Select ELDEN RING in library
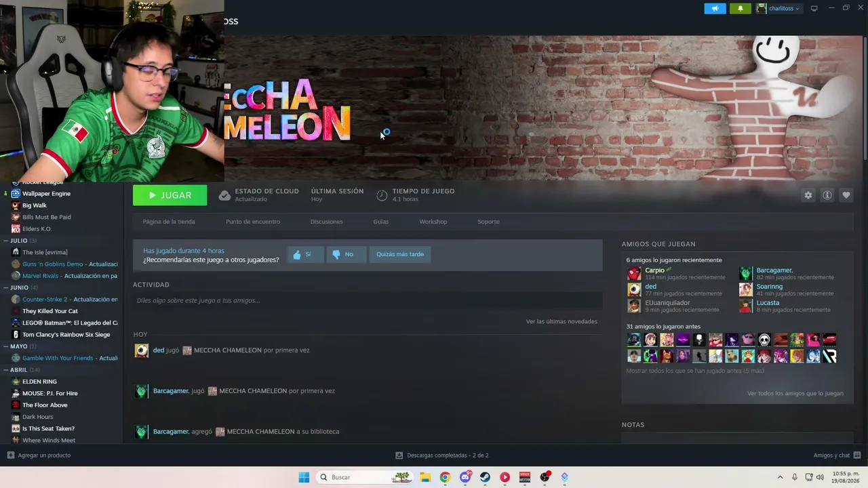The width and height of the screenshot is (868, 488). [39, 382]
